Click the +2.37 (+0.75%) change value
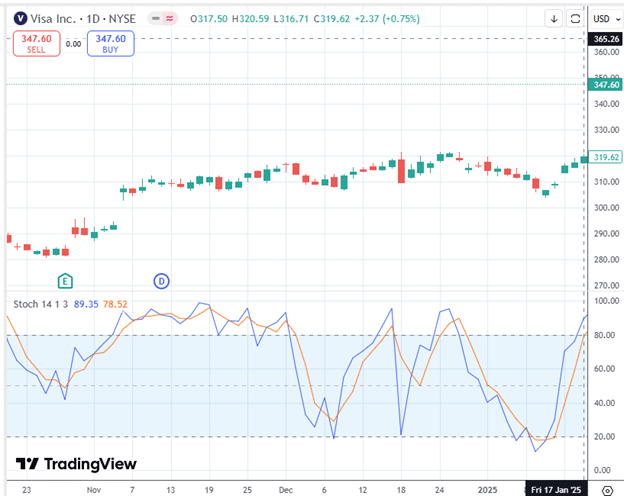This screenshot has height=496, width=624. point(387,19)
